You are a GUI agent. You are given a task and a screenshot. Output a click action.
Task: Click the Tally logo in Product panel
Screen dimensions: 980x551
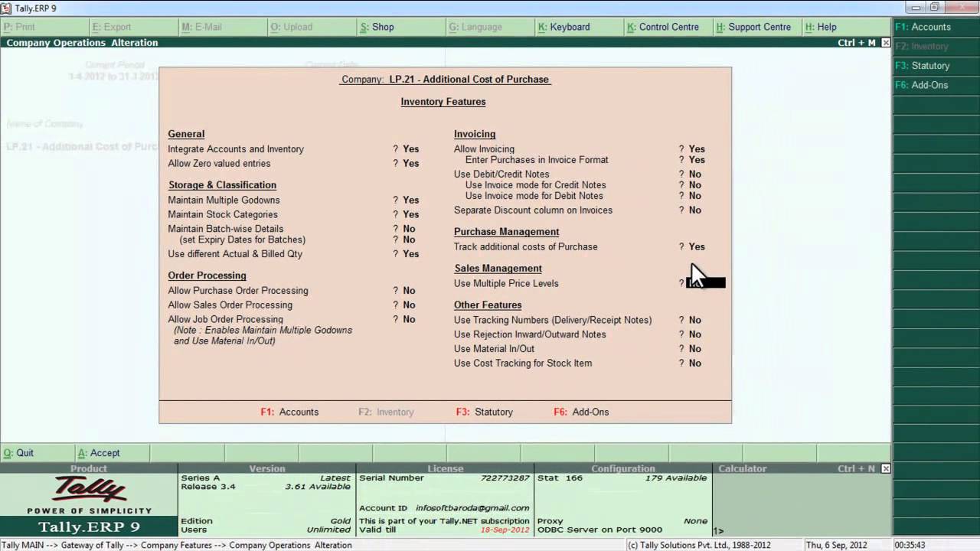pos(89,490)
